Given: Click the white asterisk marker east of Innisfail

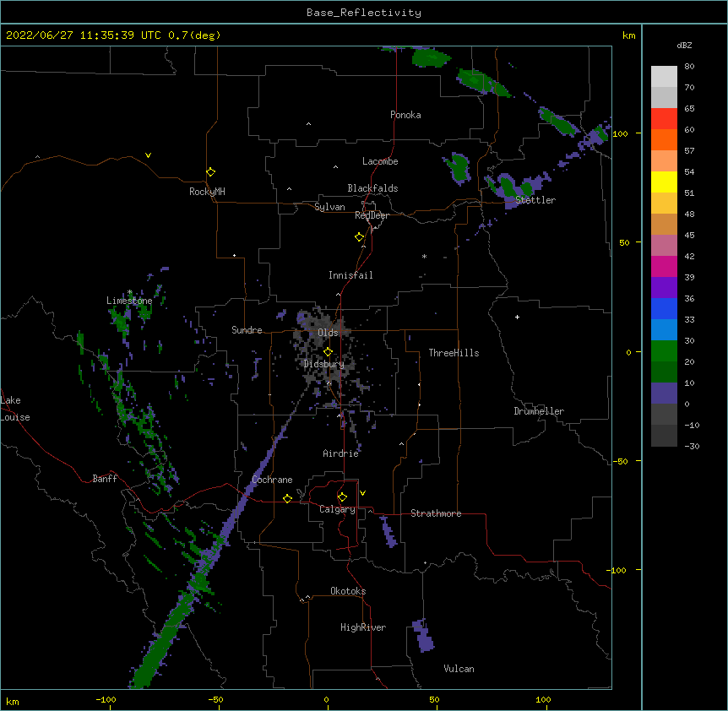Looking at the screenshot, I should (424, 256).
